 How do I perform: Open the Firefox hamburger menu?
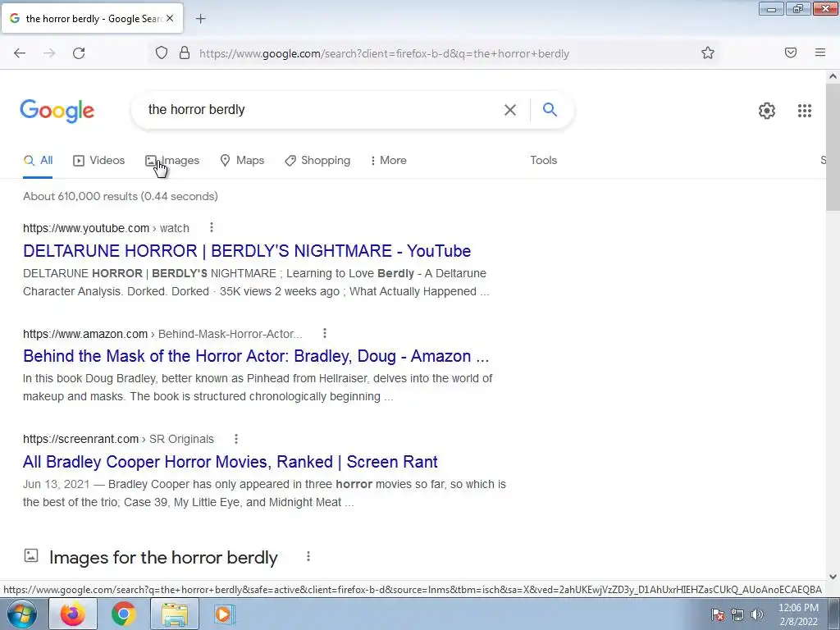pos(820,52)
